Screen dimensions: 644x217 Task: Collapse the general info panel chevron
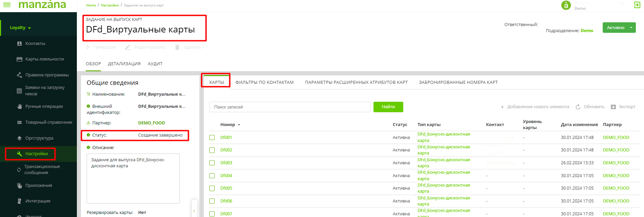[194, 211]
